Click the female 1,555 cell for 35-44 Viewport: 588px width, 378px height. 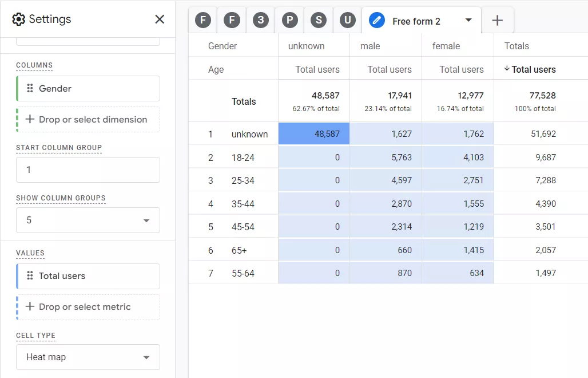[x=458, y=204]
